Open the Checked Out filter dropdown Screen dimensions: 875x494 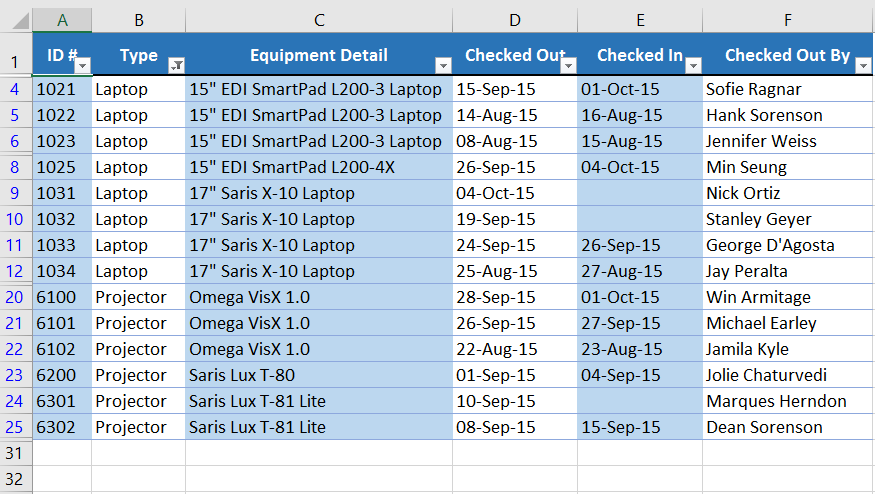pyautogui.click(x=568, y=65)
